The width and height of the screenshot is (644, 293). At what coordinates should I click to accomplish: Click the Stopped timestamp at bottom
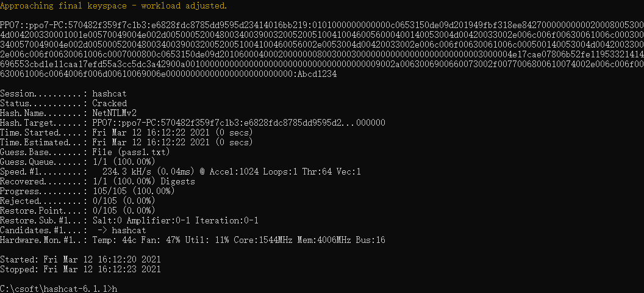tap(80, 270)
